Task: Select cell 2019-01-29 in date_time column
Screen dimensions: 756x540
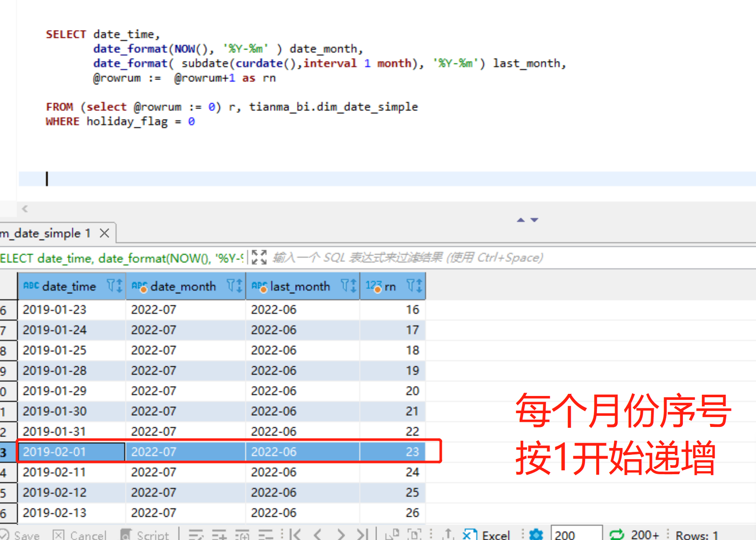Action: 71,391
